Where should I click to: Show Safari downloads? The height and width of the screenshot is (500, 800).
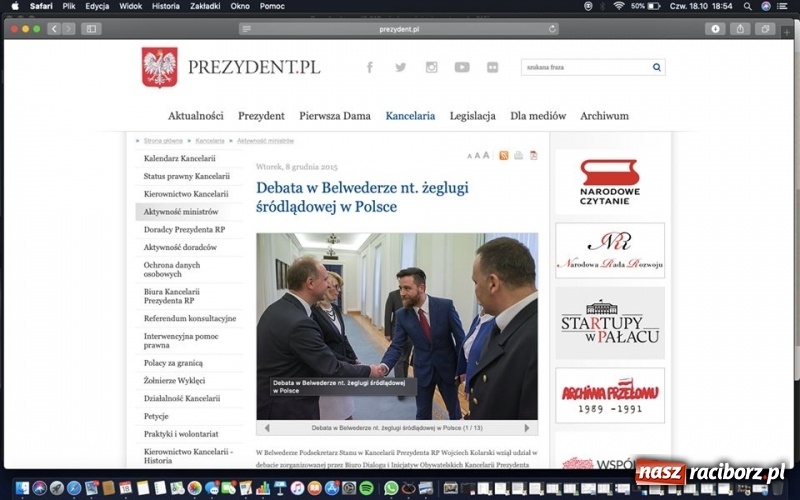tap(715, 29)
